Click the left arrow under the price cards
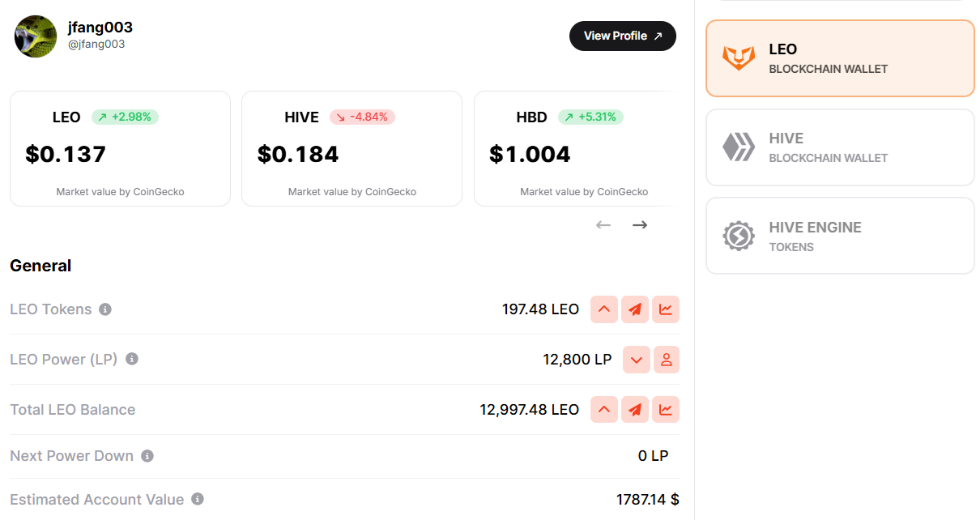 click(603, 225)
